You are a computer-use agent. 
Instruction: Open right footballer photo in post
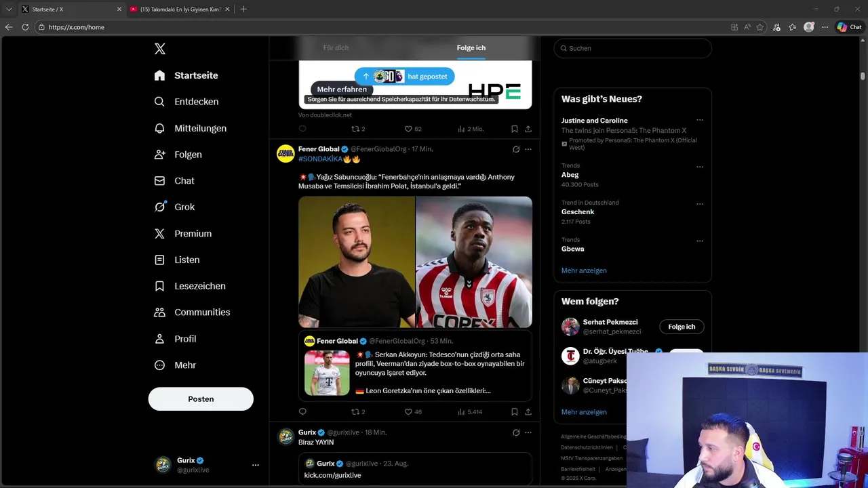[x=474, y=262]
